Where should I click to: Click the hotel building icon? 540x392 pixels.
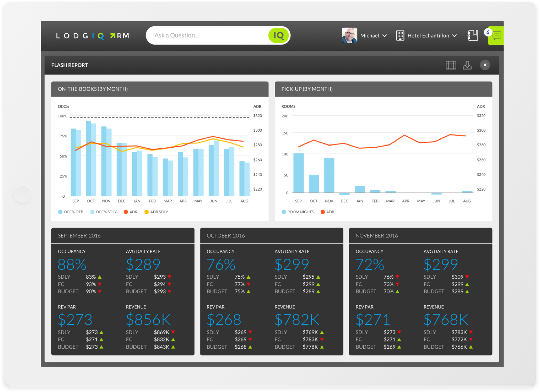[400, 36]
